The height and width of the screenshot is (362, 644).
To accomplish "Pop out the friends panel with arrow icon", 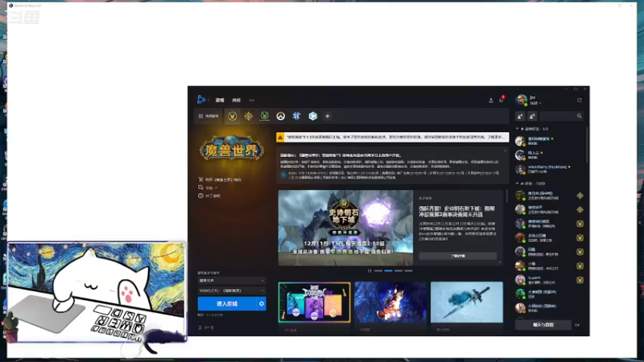I will (579, 100).
